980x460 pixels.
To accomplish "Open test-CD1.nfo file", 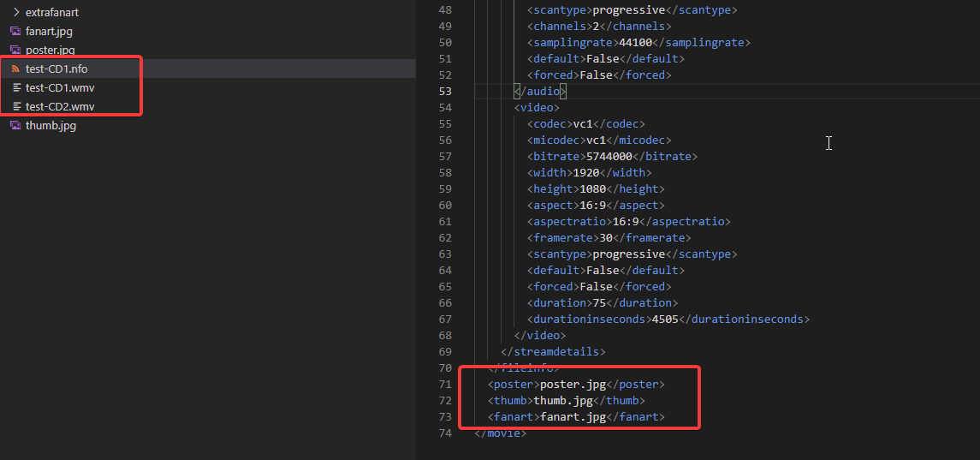I will [x=56, y=69].
